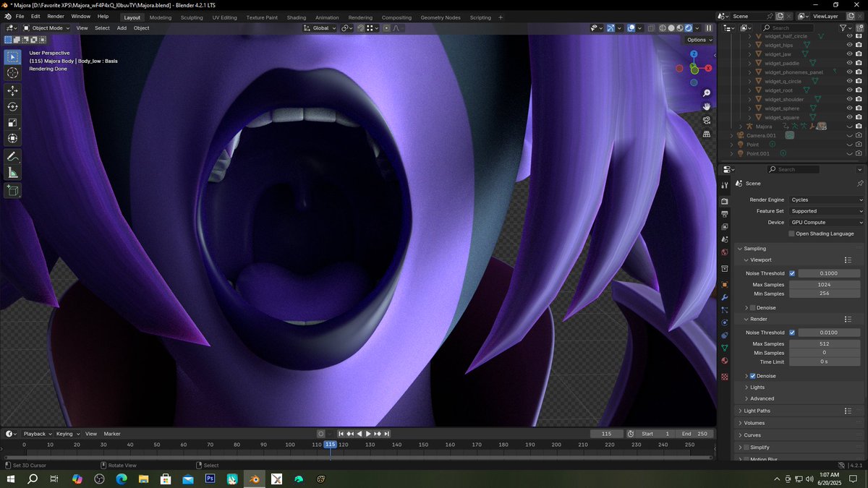Open the View Layer properties tab
Viewport: 868px width, 488px height.
click(724, 226)
